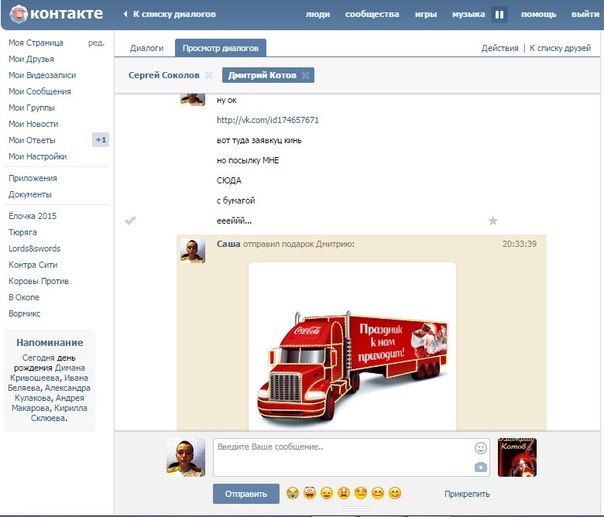Insert the last blushing smile emoji
Viewport: 604px width, 517px height.
[395, 493]
